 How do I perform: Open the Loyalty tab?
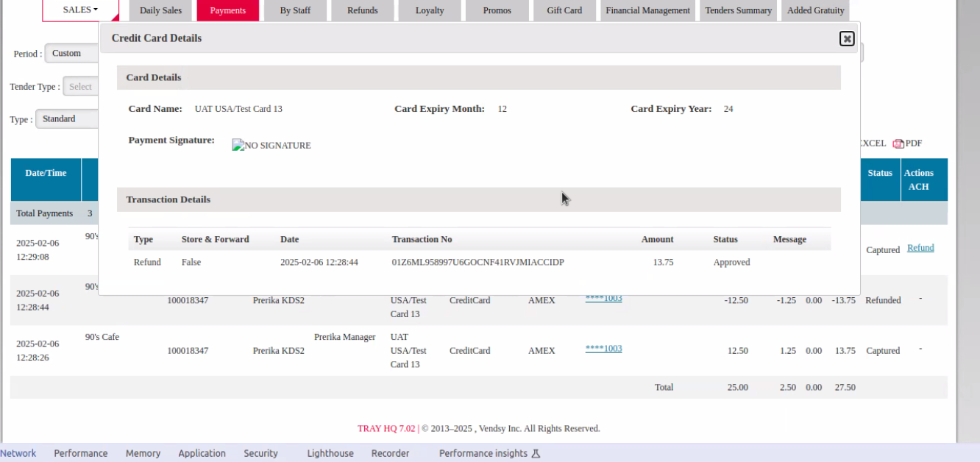430,10
